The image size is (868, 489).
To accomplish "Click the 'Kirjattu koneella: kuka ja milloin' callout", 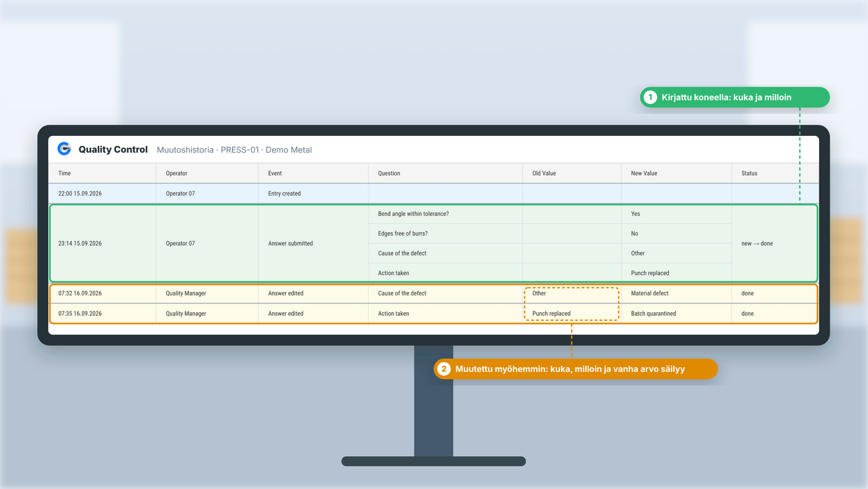I will (x=735, y=97).
